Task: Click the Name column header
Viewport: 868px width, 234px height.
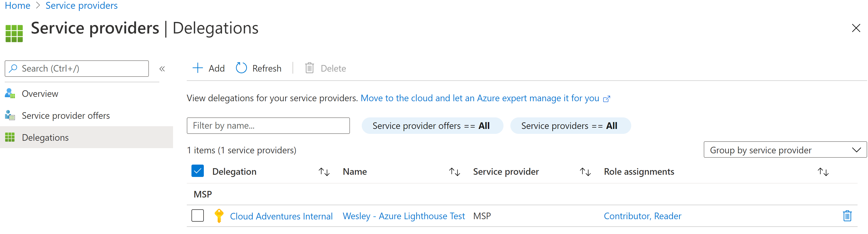Action: [x=355, y=172]
